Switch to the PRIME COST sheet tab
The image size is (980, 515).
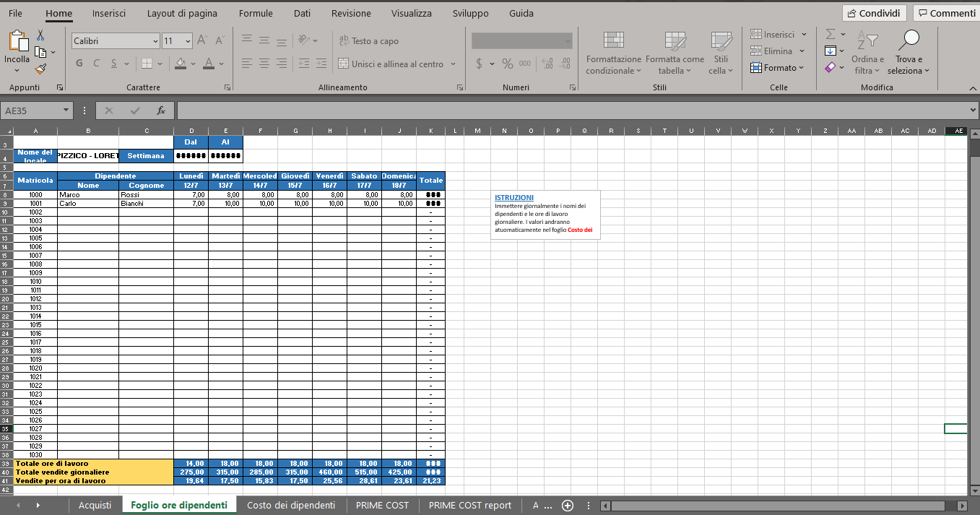[x=382, y=506]
